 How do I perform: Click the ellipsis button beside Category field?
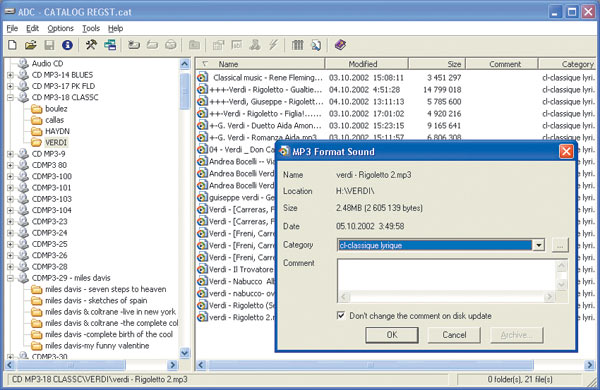pyautogui.click(x=560, y=245)
